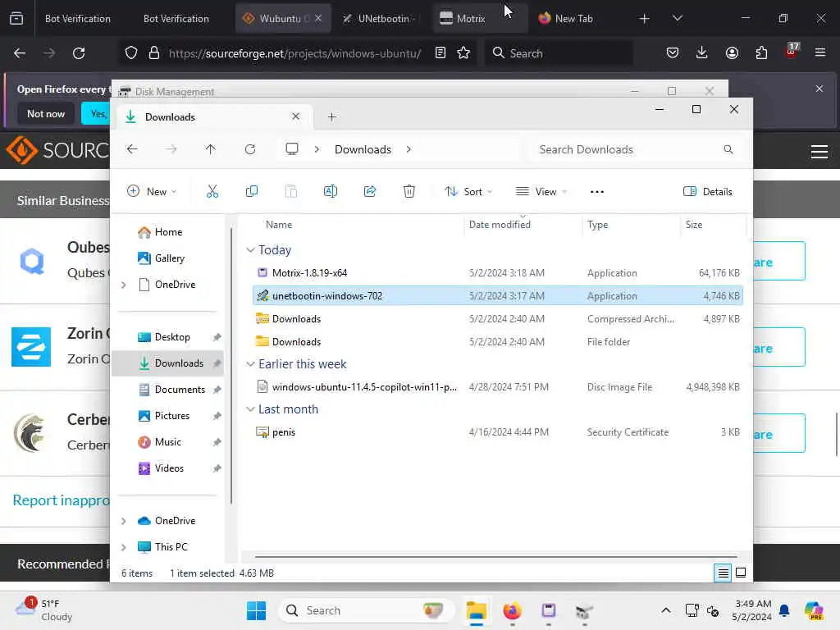Open the notifications bell in system tray

tap(784, 610)
